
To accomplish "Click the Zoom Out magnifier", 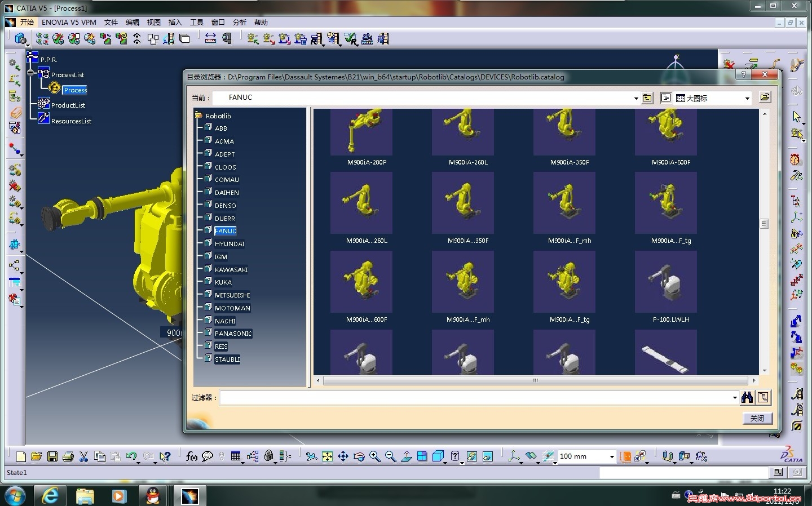I will [390, 456].
